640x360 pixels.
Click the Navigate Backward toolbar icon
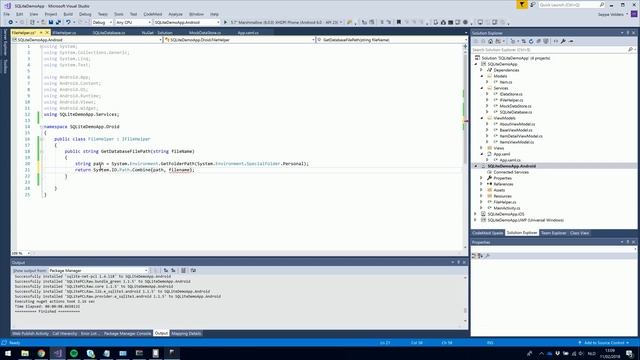click(11, 22)
